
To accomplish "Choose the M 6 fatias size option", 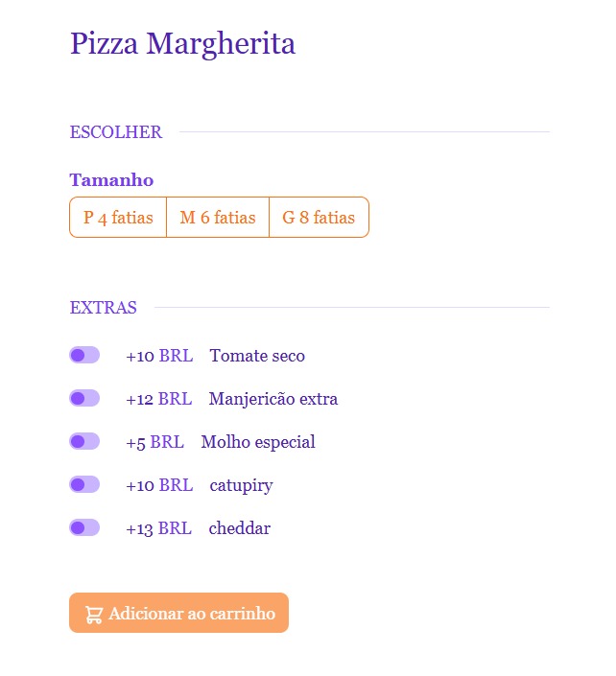I will [218, 218].
